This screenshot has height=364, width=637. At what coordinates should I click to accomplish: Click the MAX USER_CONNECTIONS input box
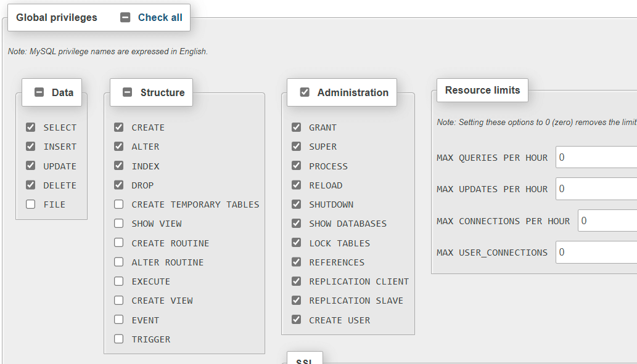(x=596, y=252)
